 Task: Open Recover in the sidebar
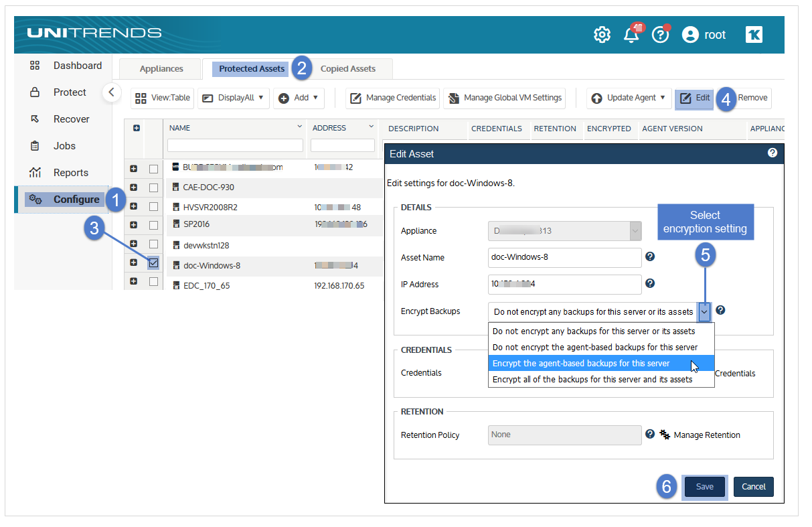pyautogui.click(x=60, y=119)
